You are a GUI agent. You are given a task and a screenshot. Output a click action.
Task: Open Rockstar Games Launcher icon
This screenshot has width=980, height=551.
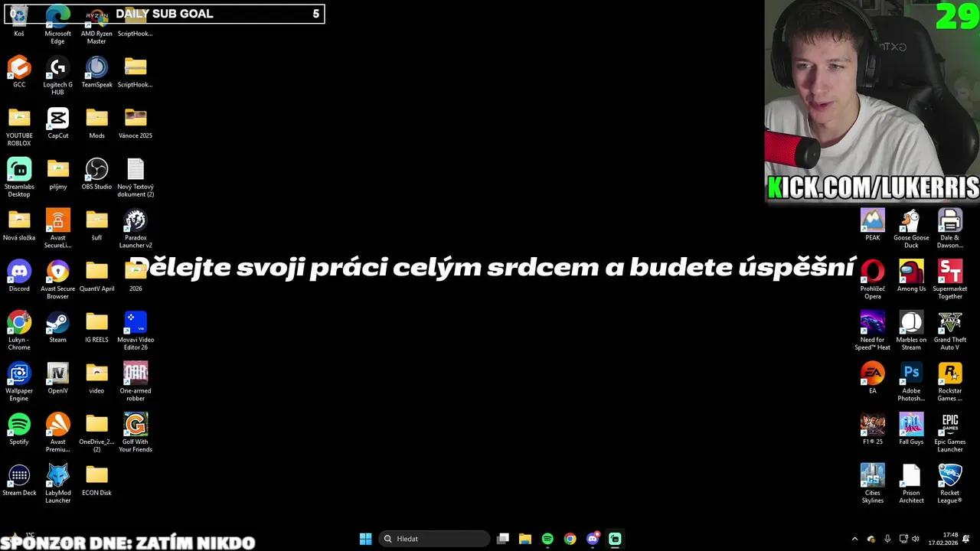tap(950, 373)
